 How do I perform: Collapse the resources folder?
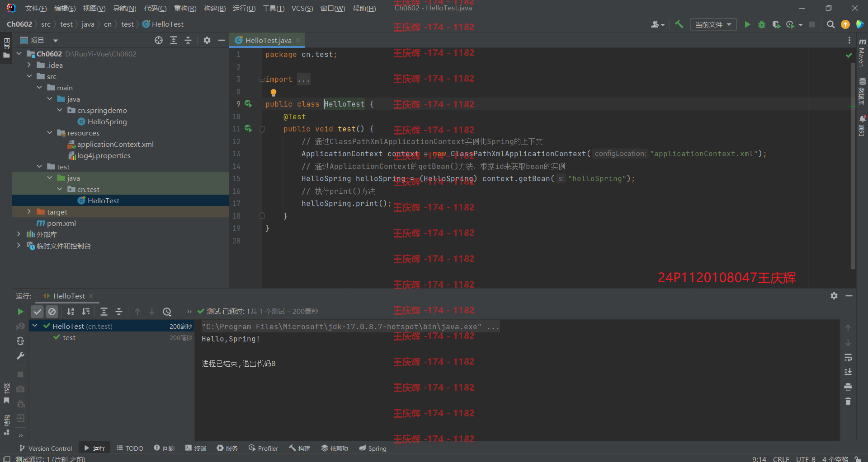50,133
